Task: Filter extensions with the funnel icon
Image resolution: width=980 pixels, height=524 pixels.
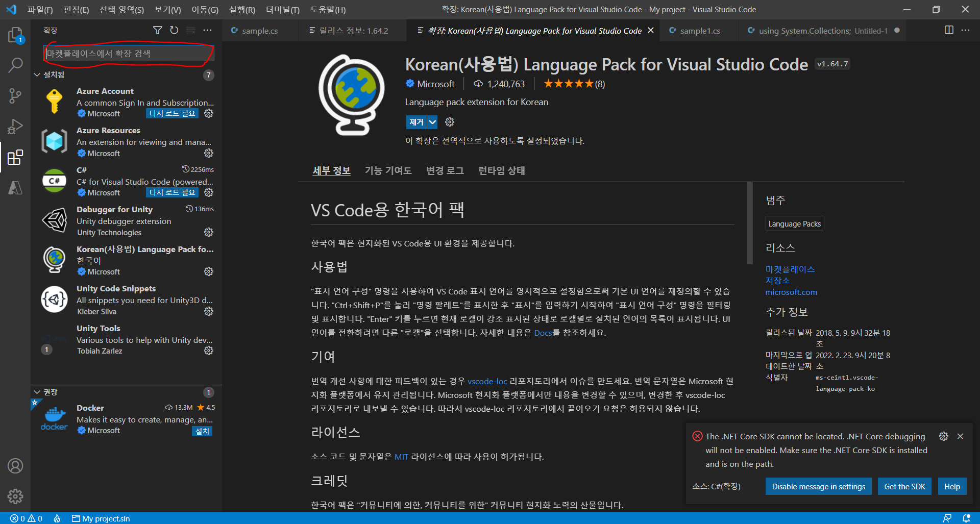Action: (x=158, y=30)
